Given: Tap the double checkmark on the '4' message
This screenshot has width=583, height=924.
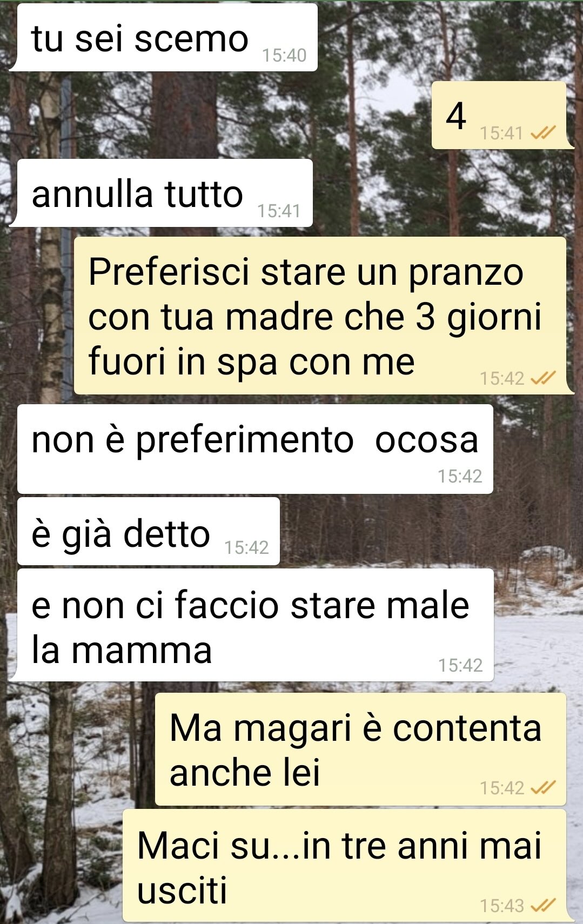Looking at the screenshot, I should point(543,132).
